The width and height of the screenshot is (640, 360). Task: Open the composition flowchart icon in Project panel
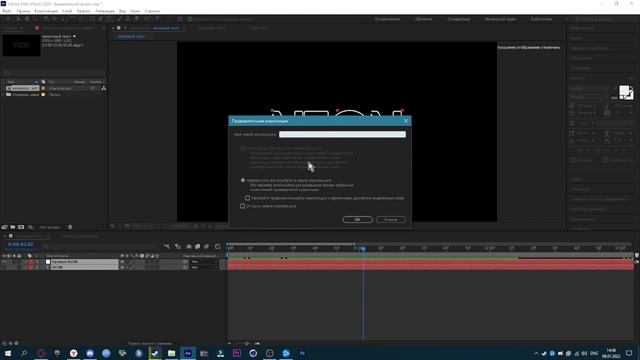click(x=104, y=88)
